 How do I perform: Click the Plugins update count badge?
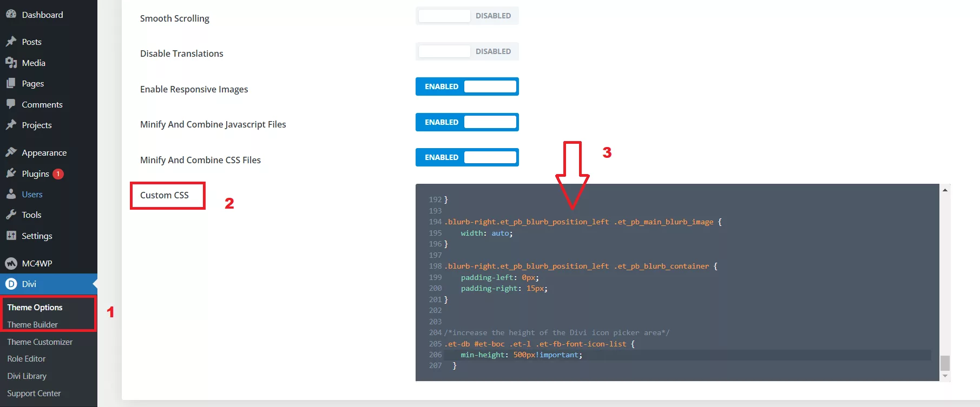click(x=58, y=174)
